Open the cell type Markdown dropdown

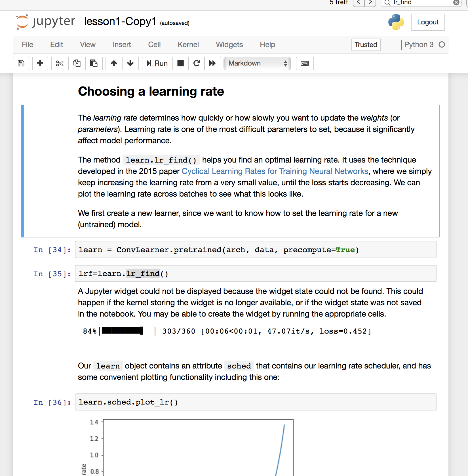pyautogui.click(x=257, y=63)
